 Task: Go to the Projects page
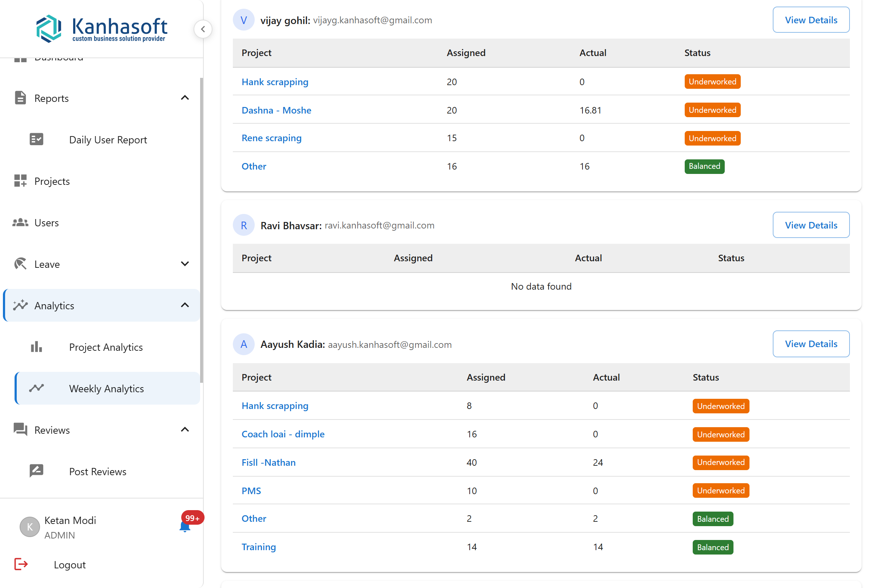coord(101,181)
